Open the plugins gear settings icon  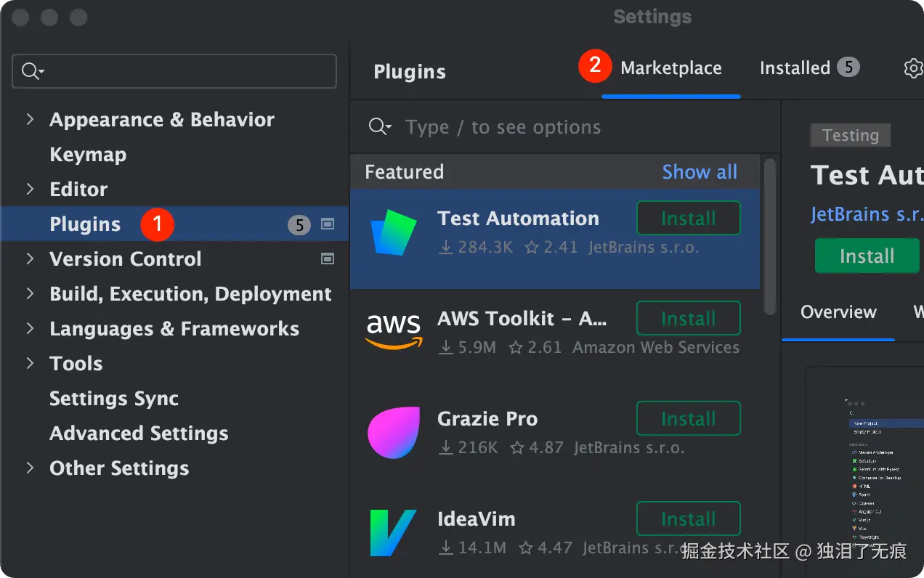913,68
